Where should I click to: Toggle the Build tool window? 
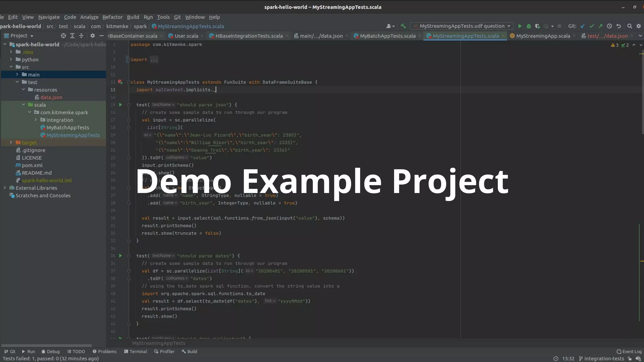tap(189, 352)
